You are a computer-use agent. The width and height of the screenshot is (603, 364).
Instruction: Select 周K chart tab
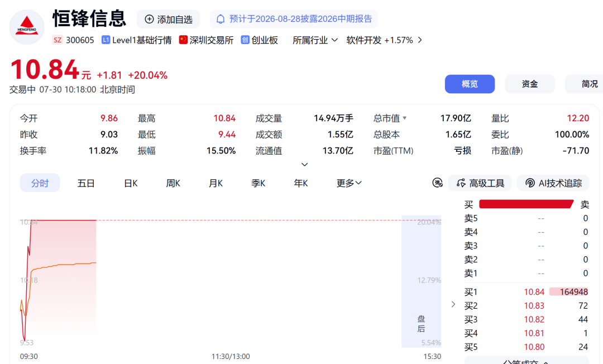pos(173,183)
